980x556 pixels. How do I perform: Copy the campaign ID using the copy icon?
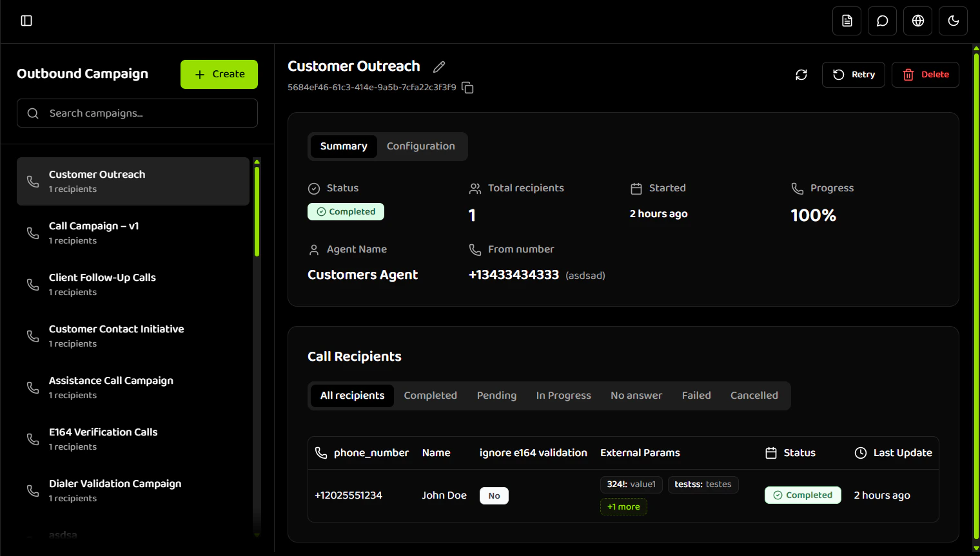[x=467, y=88]
